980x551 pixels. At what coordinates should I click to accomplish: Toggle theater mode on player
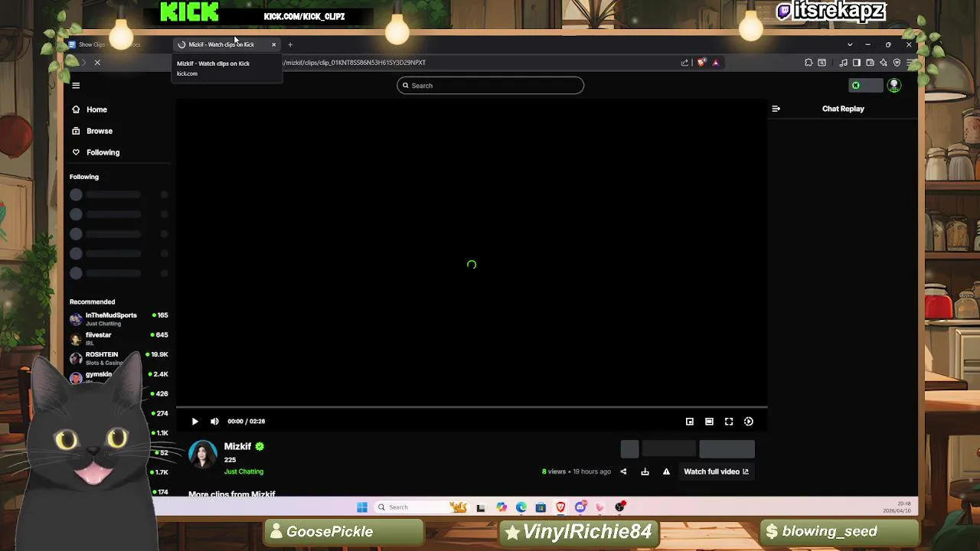pyautogui.click(x=709, y=422)
